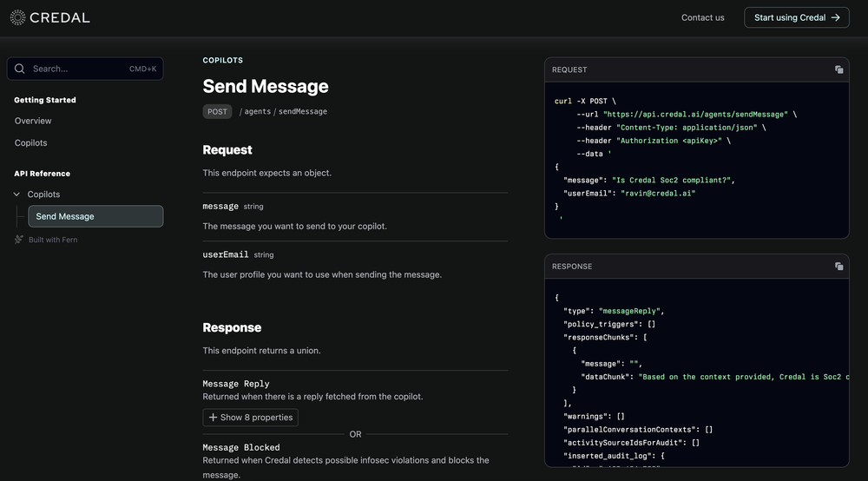Open Copilots under API Reference
This screenshot has height=481, width=868.
coord(43,194)
